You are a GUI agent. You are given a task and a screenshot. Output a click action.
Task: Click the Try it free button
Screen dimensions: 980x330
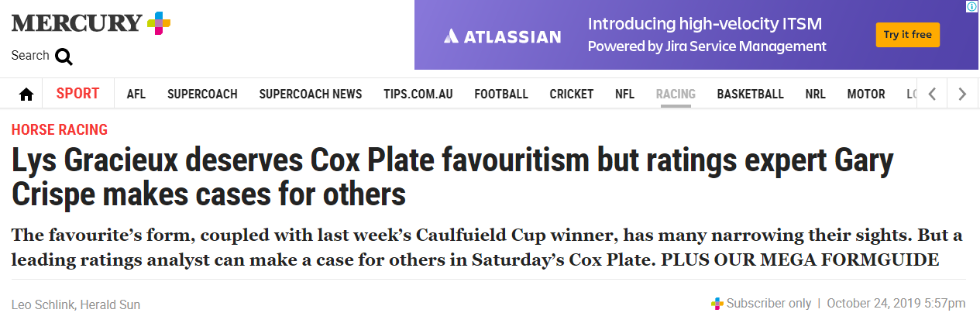[x=907, y=35]
